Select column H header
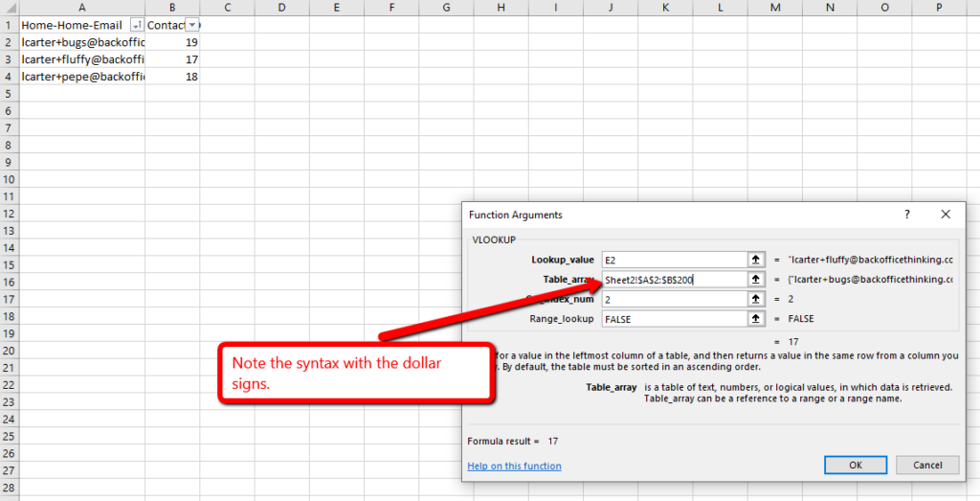Viewport: 980px width, 501px height. pos(501,8)
